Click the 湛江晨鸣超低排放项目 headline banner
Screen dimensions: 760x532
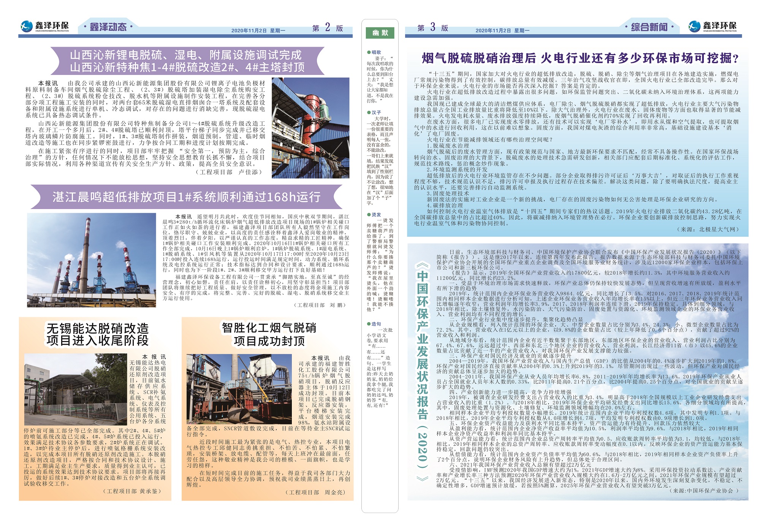point(186,197)
